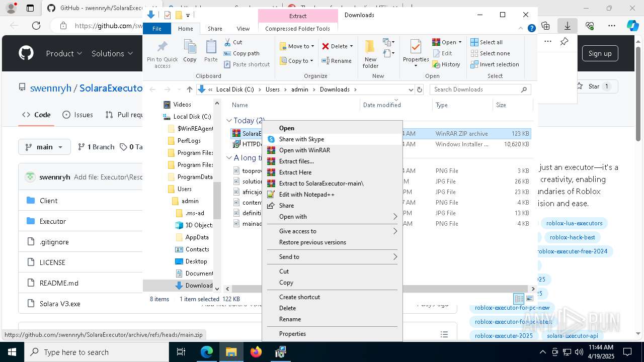Click the Size column header
The width and height of the screenshot is (644, 362).
pyautogui.click(x=512, y=105)
